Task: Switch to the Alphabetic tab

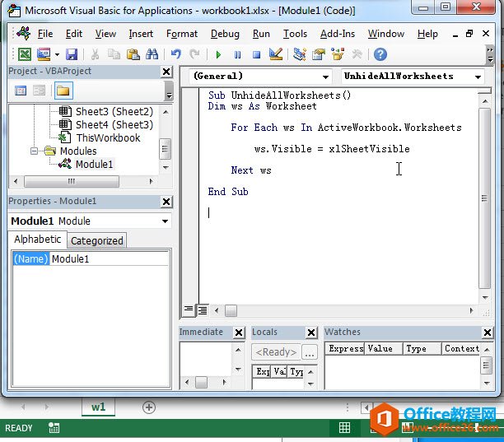Action: click(x=38, y=240)
